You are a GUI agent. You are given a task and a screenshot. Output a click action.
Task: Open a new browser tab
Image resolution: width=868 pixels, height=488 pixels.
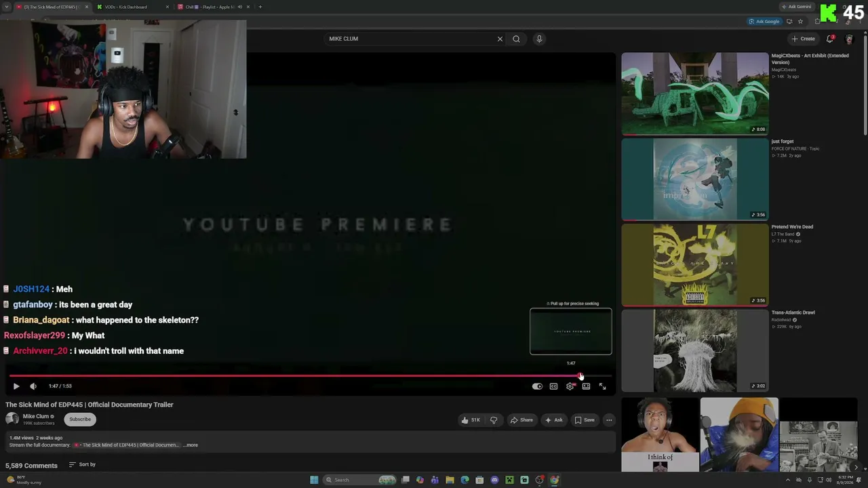(260, 7)
